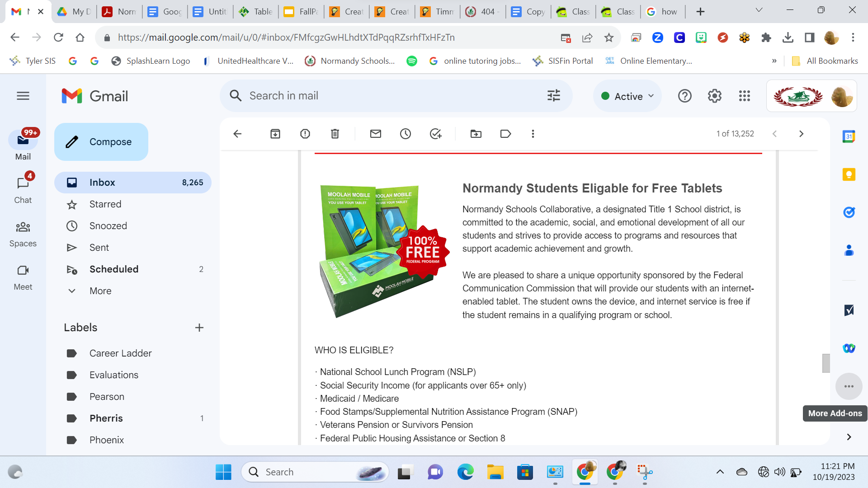Viewport: 868px width, 488px height.
Task: Open Microsoft Edge from the taskbar
Action: [465, 472]
